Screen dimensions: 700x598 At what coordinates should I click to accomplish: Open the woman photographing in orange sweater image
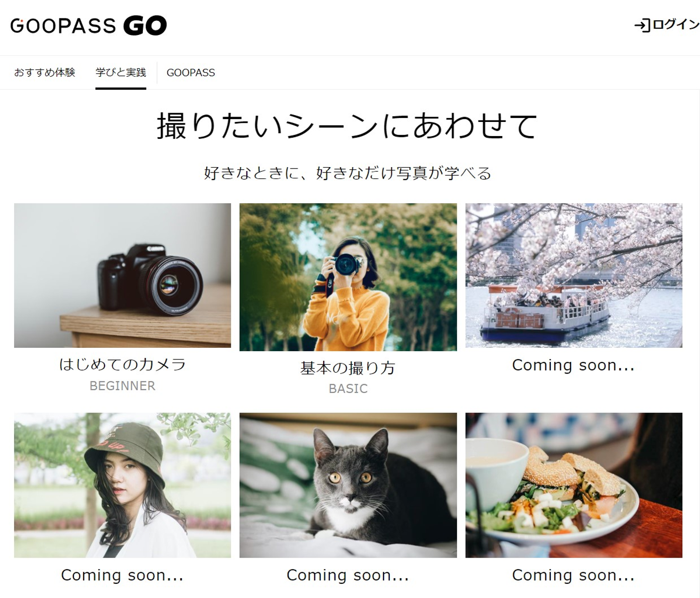tap(348, 277)
